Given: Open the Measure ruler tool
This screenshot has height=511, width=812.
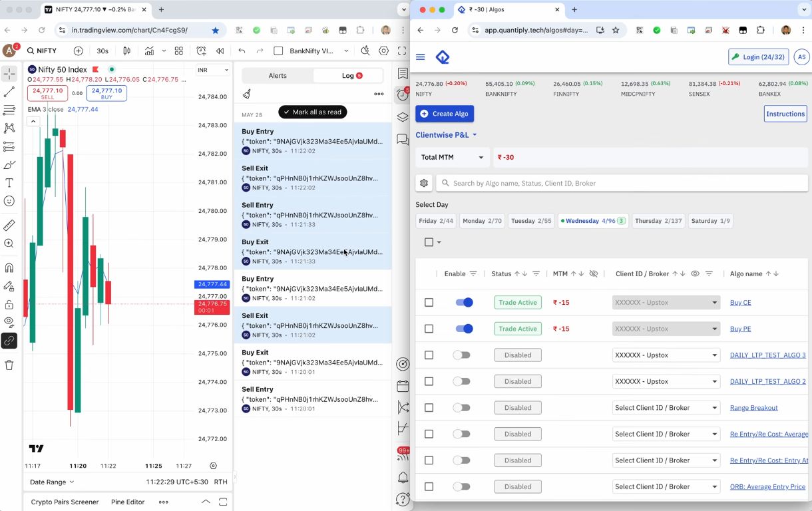Looking at the screenshot, I should [9, 226].
